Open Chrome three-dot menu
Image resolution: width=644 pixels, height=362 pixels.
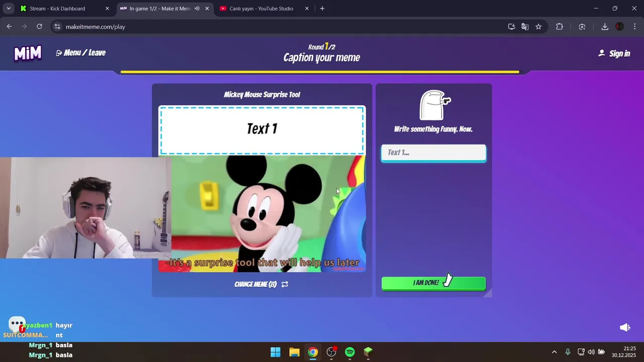click(634, 27)
